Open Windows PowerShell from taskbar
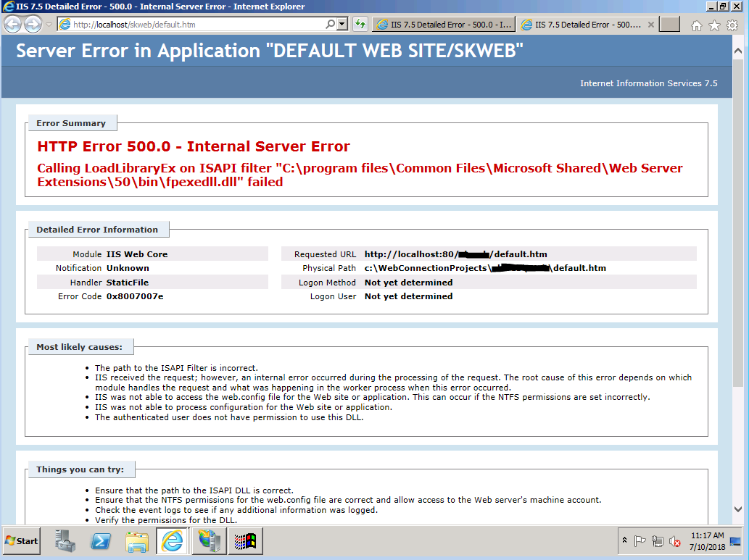The width and height of the screenshot is (749, 560). point(101,541)
